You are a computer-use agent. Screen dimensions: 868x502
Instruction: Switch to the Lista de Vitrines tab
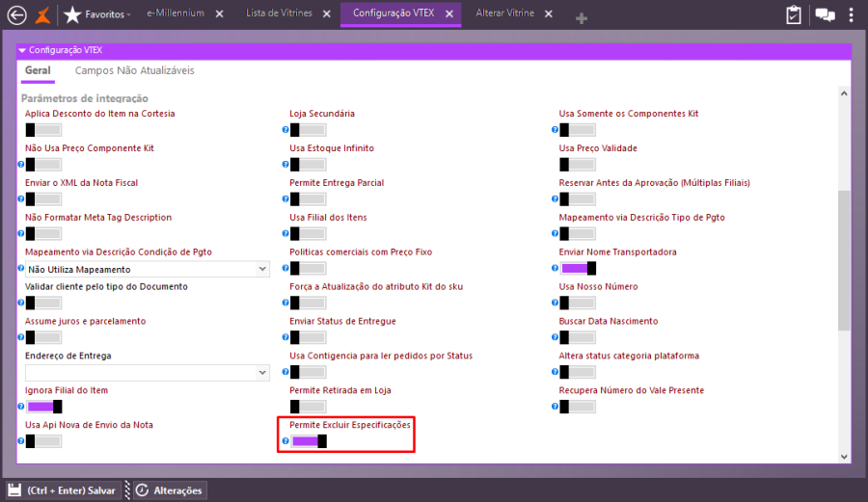279,13
